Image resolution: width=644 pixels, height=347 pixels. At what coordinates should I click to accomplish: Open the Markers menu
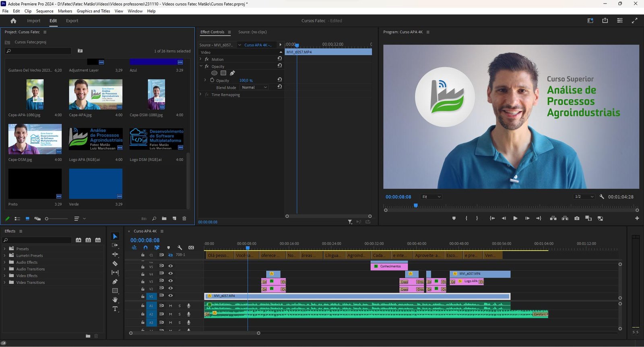[65, 11]
